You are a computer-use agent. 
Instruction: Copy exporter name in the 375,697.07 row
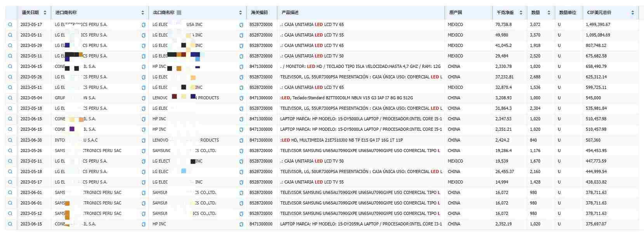click(241, 224)
